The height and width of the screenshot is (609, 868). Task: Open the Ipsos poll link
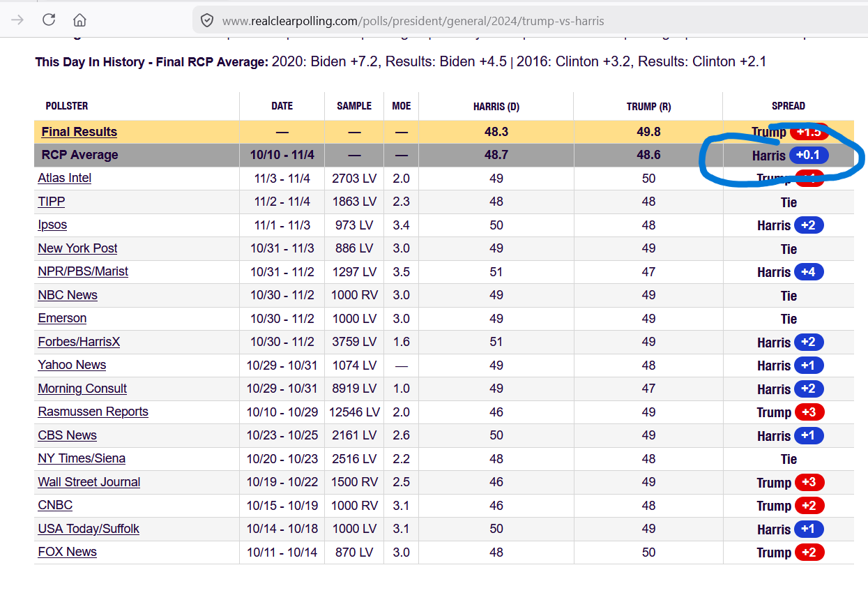pyautogui.click(x=52, y=225)
